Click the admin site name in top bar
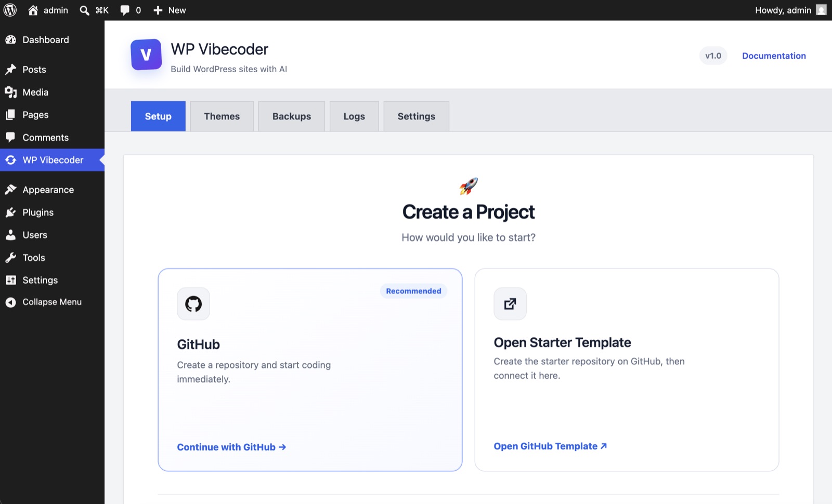Screen dimensions: 832x504 (x=56, y=10)
